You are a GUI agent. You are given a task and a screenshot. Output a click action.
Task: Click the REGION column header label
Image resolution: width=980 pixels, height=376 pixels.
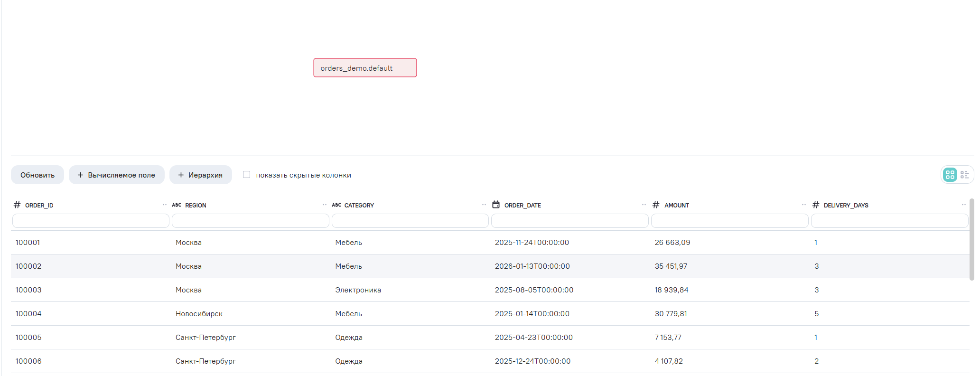click(x=196, y=206)
